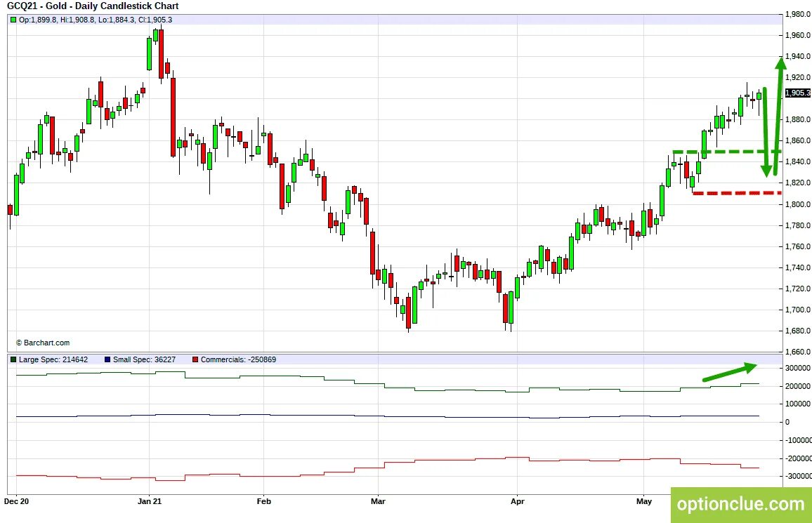Click the Large Spec: 214642 label
Viewport: 812px width, 523px height.
(53, 359)
